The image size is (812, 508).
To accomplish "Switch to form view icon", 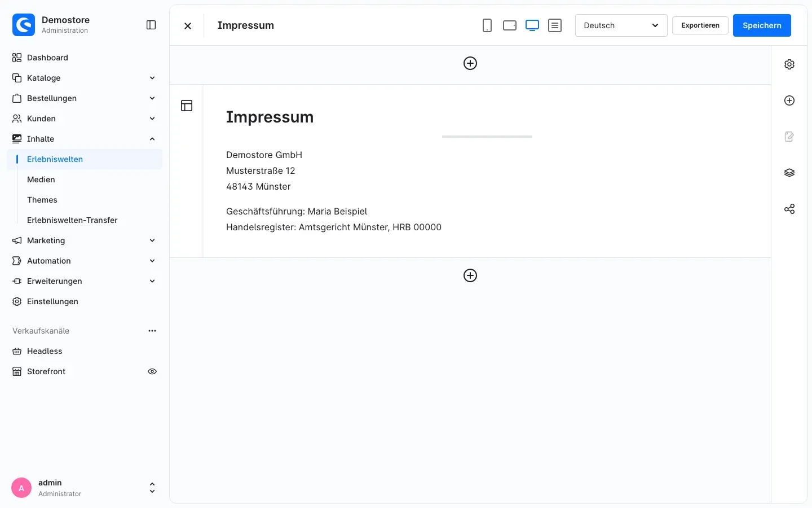I will point(555,25).
